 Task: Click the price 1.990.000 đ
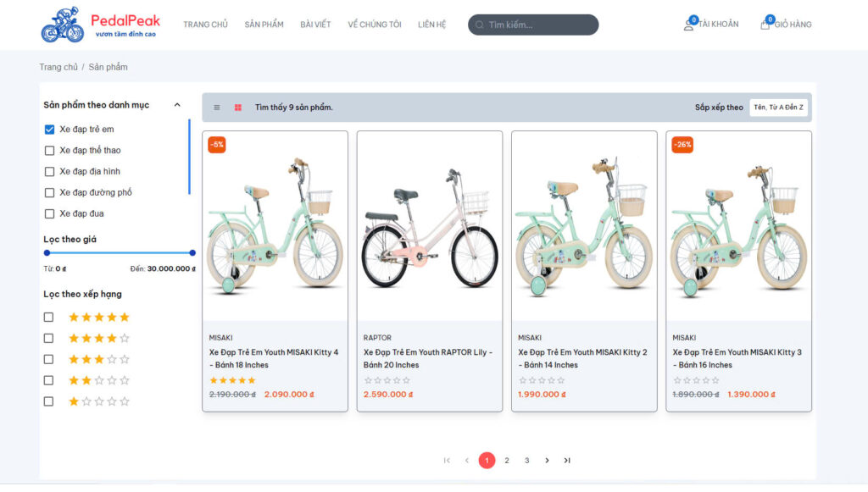click(x=542, y=395)
